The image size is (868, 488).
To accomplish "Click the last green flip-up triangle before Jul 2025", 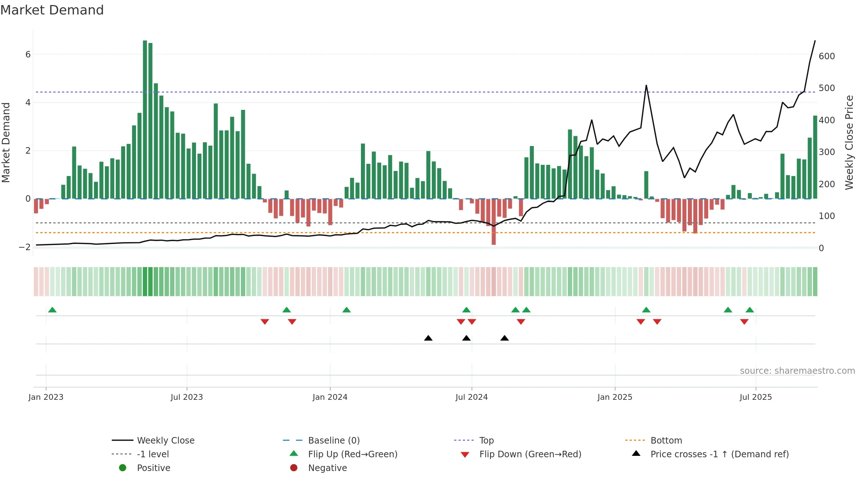I will click(x=750, y=310).
